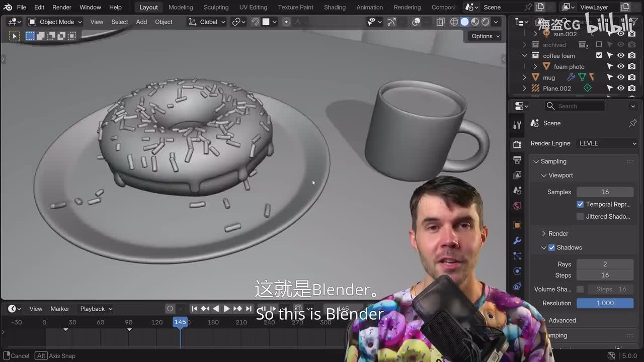
Task: Click the mug modifier wrench icon
Action: pyautogui.click(x=571, y=77)
